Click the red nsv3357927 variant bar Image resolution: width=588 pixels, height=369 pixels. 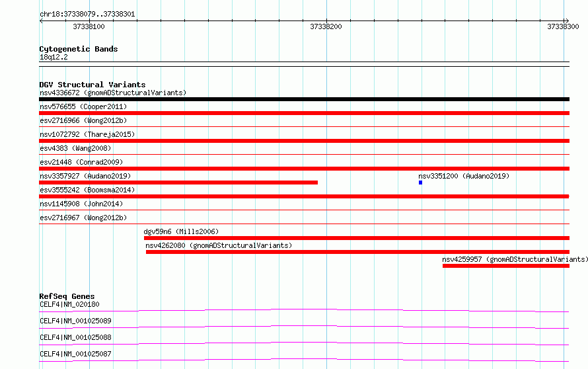(x=178, y=183)
